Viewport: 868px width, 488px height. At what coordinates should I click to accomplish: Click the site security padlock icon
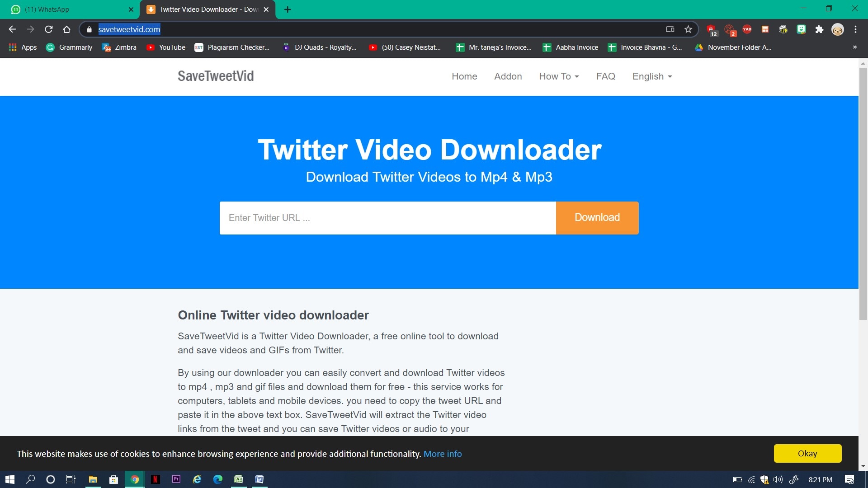[89, 29]
